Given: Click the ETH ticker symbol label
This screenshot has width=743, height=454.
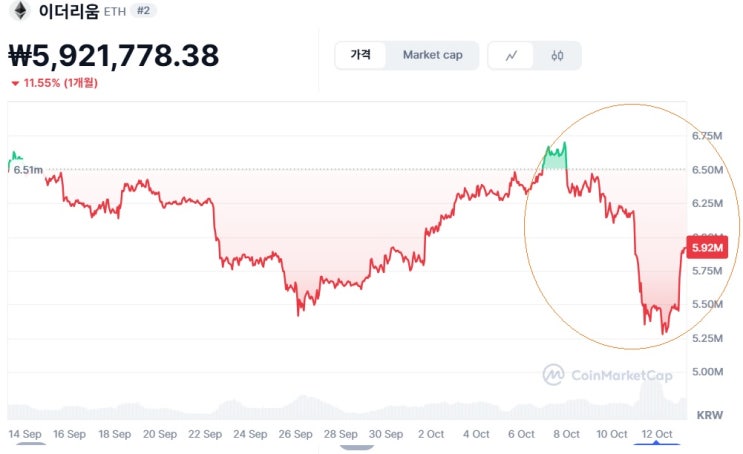Looking at the screenshot, I should coord(115,12).
